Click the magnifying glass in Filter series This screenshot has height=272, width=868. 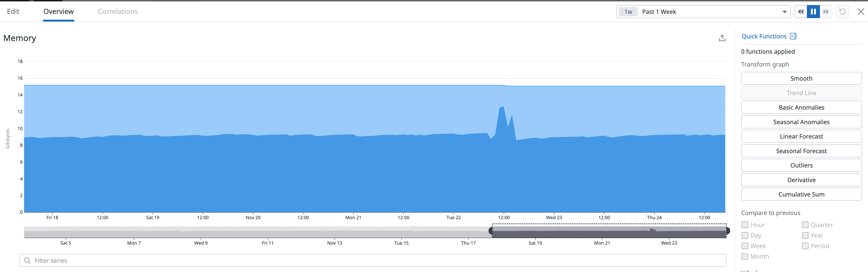click(28, 260)
